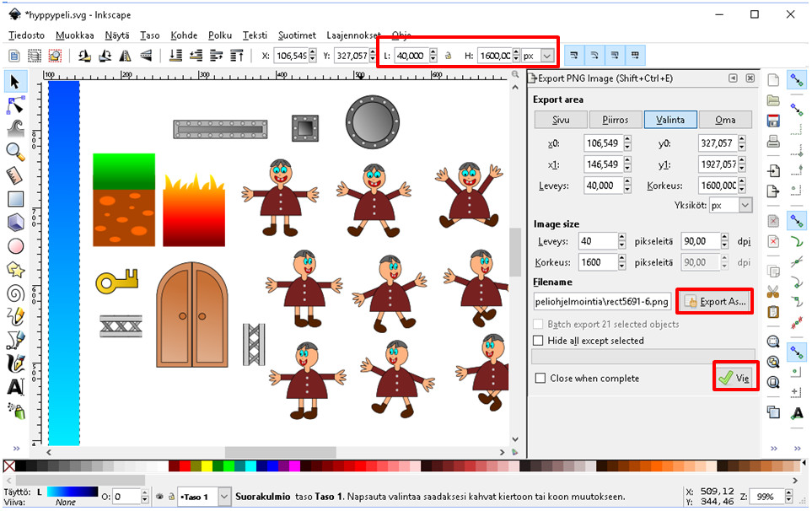Select the Node editing tool
The width and height of the screenshot is (812, 511).
[15, 105]
